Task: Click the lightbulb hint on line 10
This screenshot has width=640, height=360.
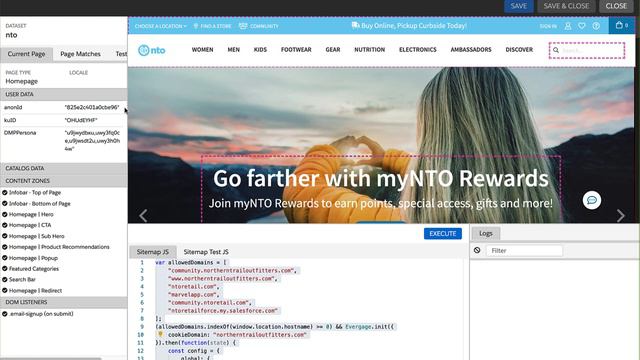Action: pyautogui.click(x=160, y=334)
